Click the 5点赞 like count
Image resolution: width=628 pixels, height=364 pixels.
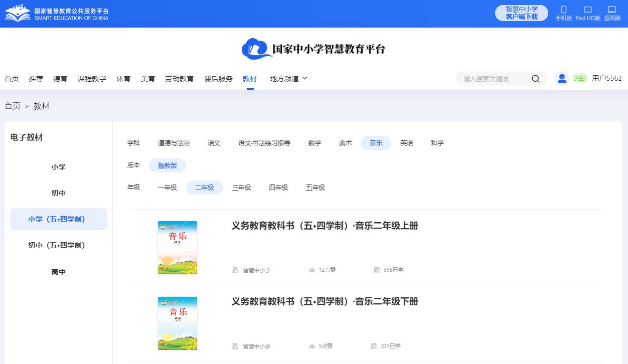[x=326, y=346]
